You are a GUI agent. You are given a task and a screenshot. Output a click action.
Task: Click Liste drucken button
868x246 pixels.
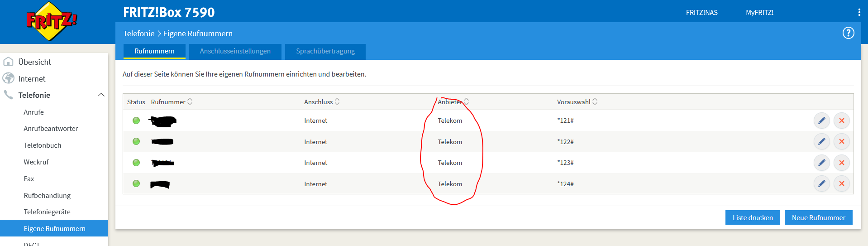[752, 217]
